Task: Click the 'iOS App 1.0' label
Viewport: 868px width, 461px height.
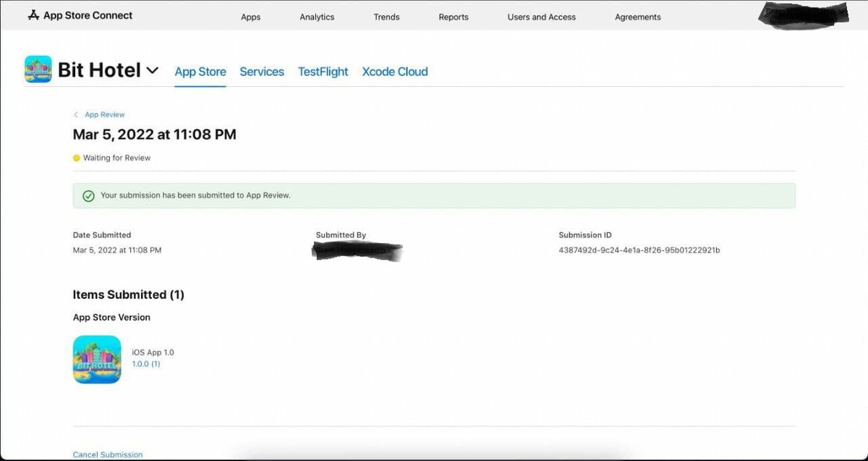Action: point(153,352)
